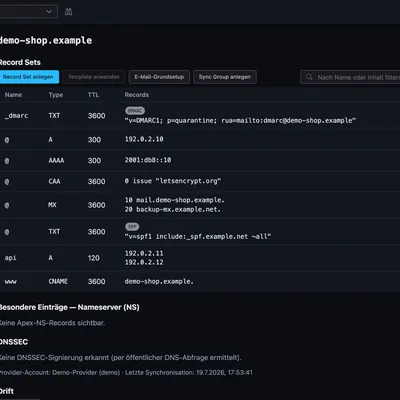Click the 'Besondere Einträge — Nameserver (NS)' heading
Viewport: 400px width, 400px height.
tap(69, 307)
